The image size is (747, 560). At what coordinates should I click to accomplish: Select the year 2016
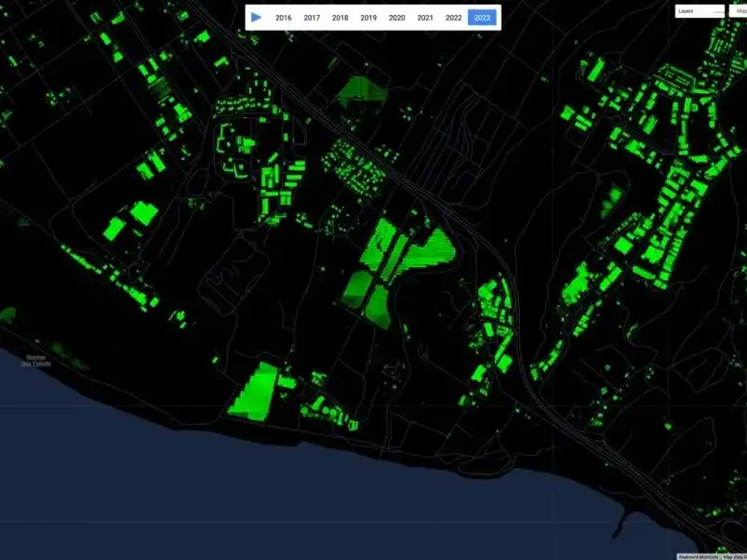click(282, 17)
